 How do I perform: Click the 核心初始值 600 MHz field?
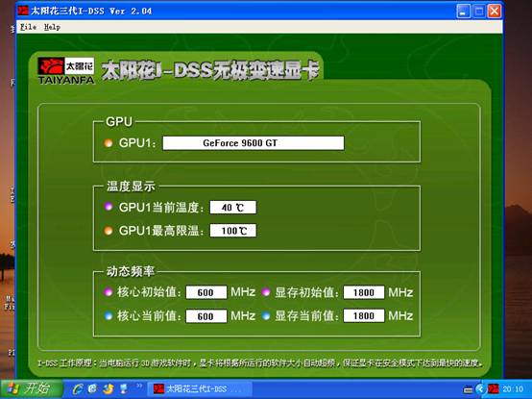[206, 292]
